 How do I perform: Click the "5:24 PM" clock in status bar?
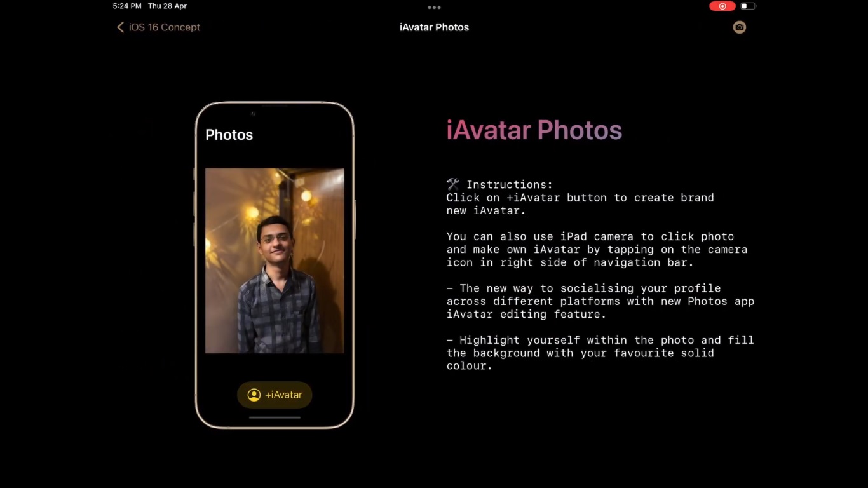pos(127,6)
